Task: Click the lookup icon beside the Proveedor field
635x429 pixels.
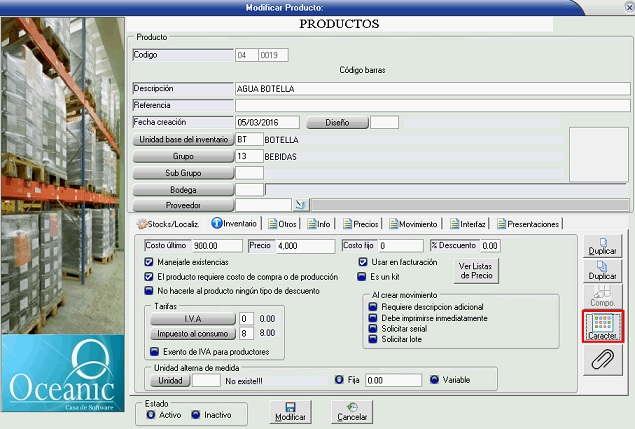Action: point(273,205)
